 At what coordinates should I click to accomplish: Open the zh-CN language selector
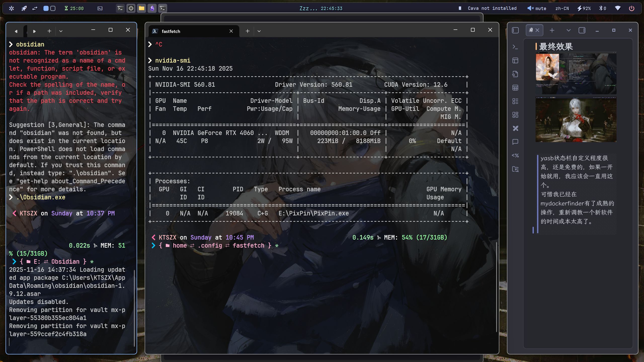tap(562, 8)
